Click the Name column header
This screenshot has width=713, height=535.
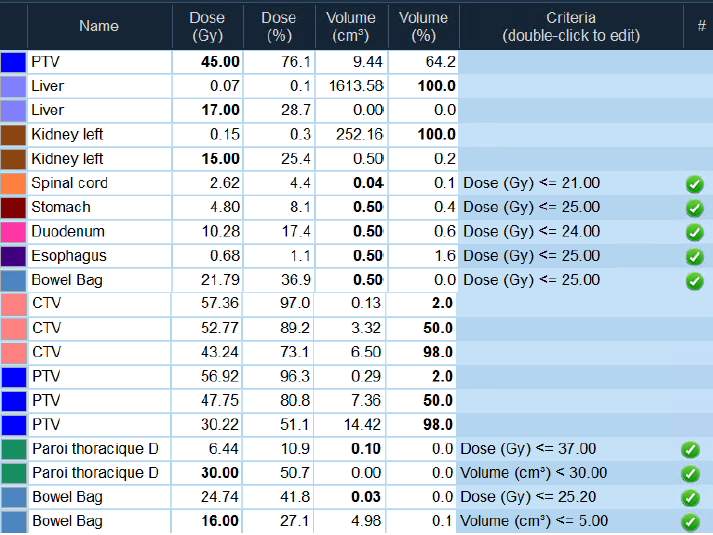pos(98,26)
